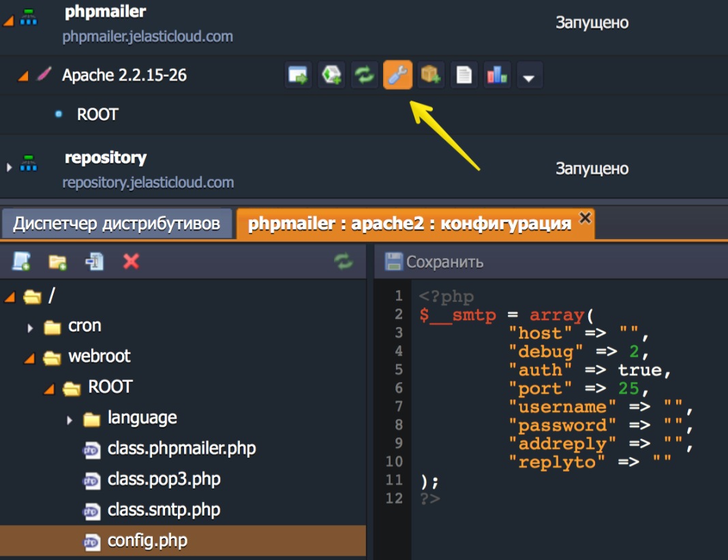This screenshot has width=728, height=560.
Task: Collapse the phpmailer environment
Action: (8, 20)
